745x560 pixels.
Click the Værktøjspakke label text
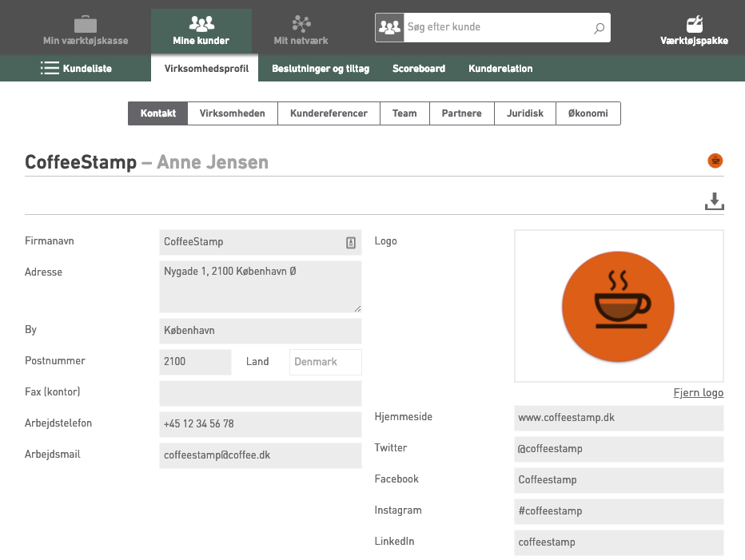(x=694, y=41)
